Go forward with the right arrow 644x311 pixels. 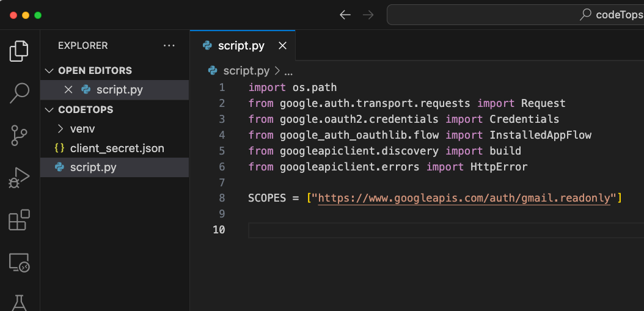(368, 15)
